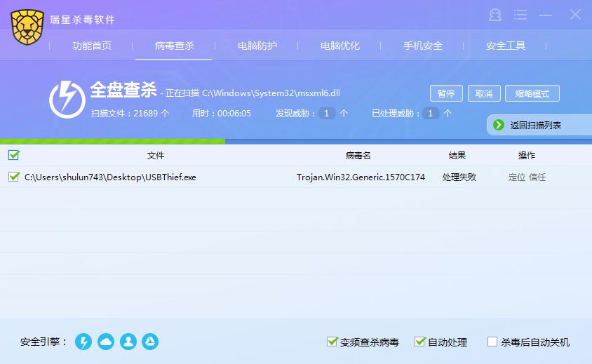Select the cloud security engine icon
The image size is (592, 364).
pyautogui.click(x=106, y=342)
